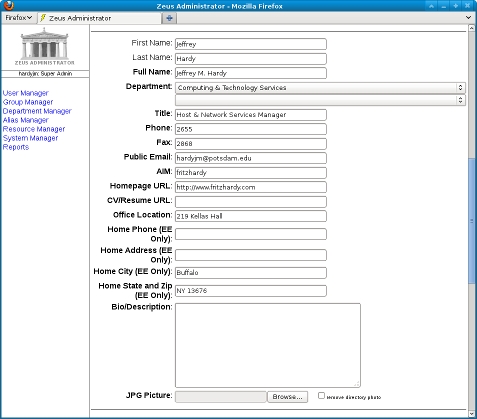The height and width of the screenshot is (419, 477).
Task: Open the Reports link
Action: click(16, 147)
